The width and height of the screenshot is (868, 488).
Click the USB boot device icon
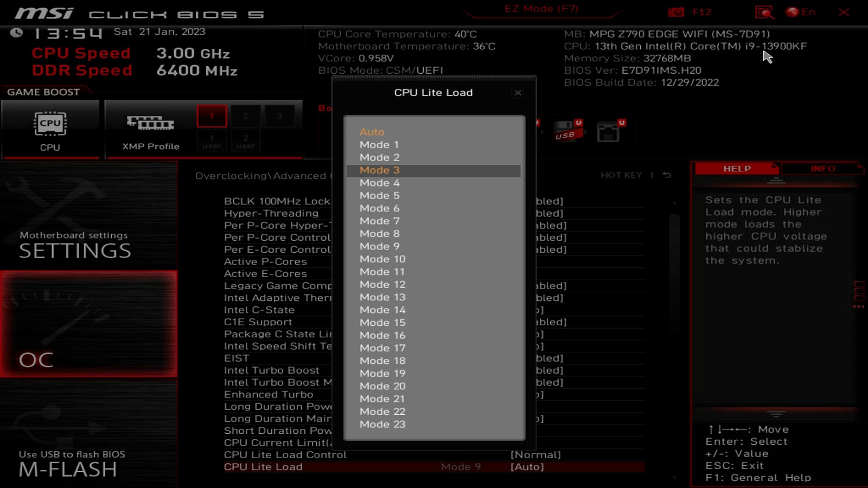(x=568, y=131)
